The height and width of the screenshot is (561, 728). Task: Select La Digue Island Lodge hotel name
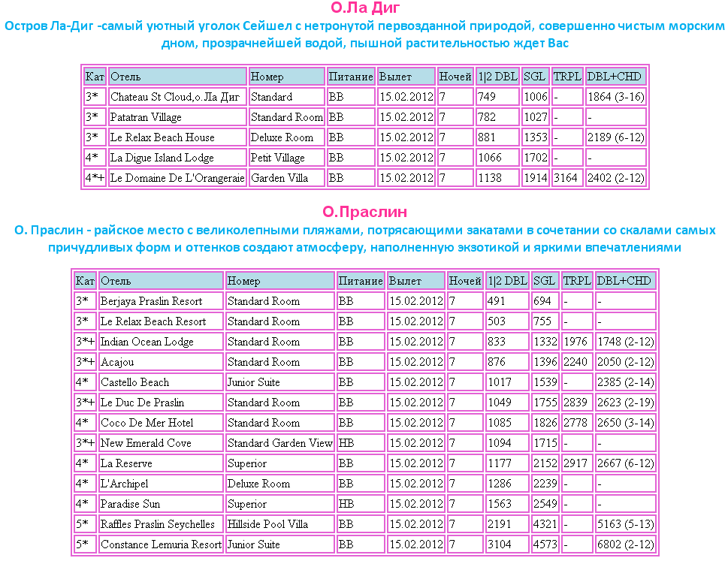(x=162, y=158)
